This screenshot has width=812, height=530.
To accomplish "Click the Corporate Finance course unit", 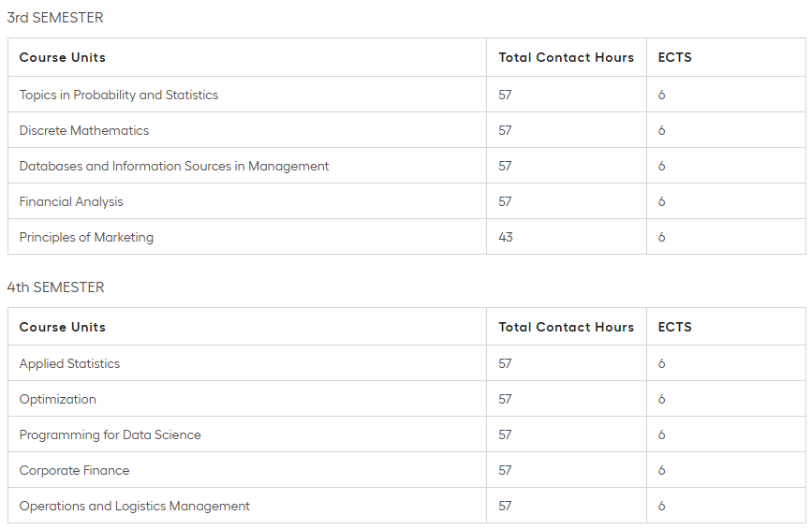I will (74, 470).
